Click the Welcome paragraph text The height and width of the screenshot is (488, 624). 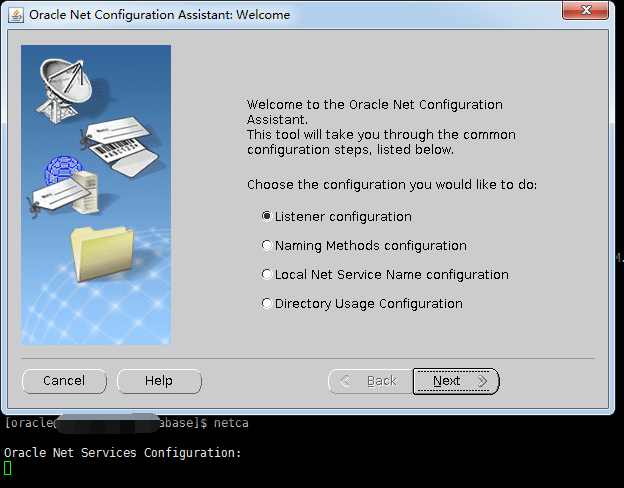pyautogui.click(x=381, y=127)
